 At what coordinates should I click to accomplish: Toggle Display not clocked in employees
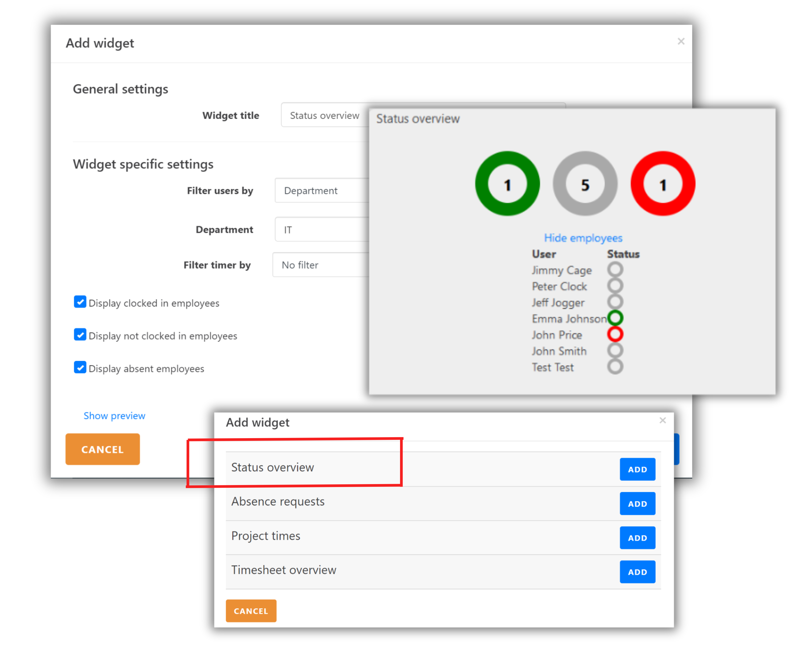pyautogui.click(x=80, y=335)
